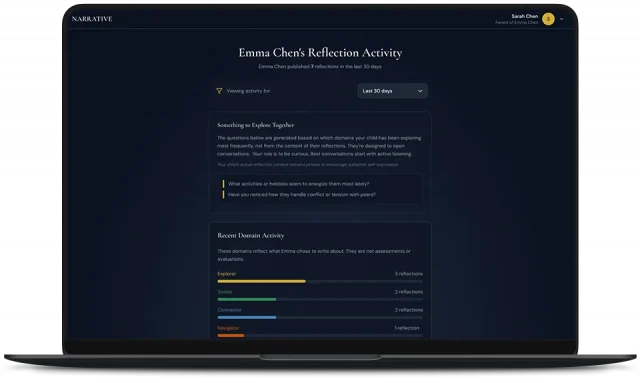This screenshot has width=640, height=383.
Task: Click the Recent Domain Activity heading
Action: (251, 235)
